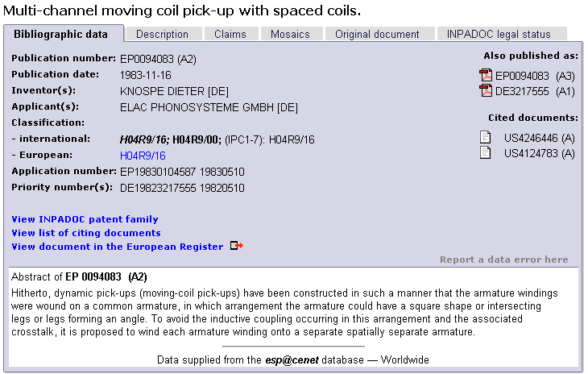The image size is (588, 374).
Task: Open the Claims tab
Action: click(230, 34)
